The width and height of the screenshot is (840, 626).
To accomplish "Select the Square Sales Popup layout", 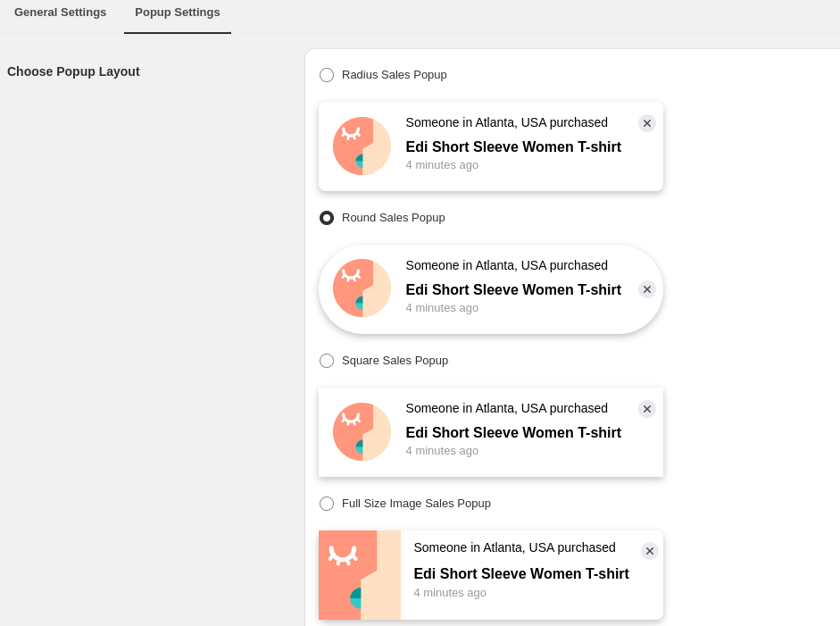I will pos(327,361).
